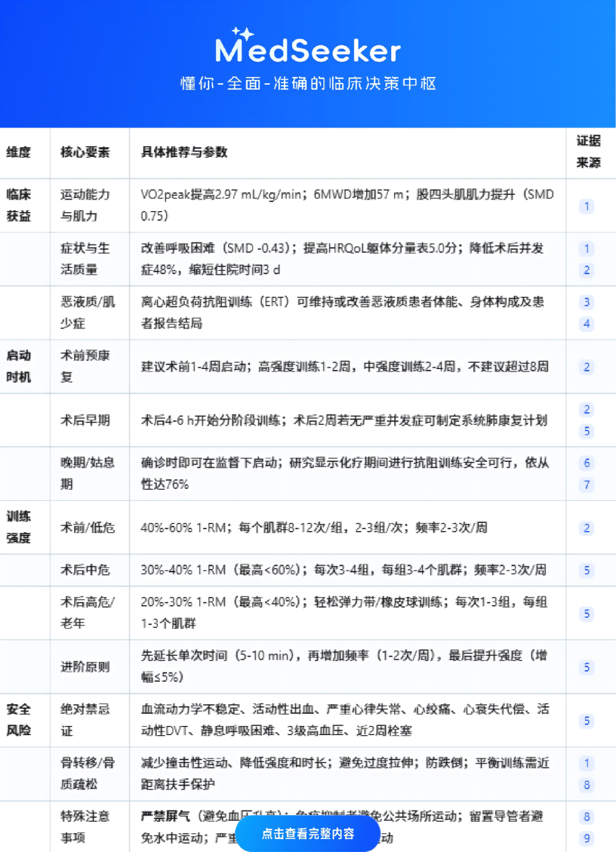
Task: Open citation 8 in 骨转移/骨质疏松 row
Action: point(586,785)
